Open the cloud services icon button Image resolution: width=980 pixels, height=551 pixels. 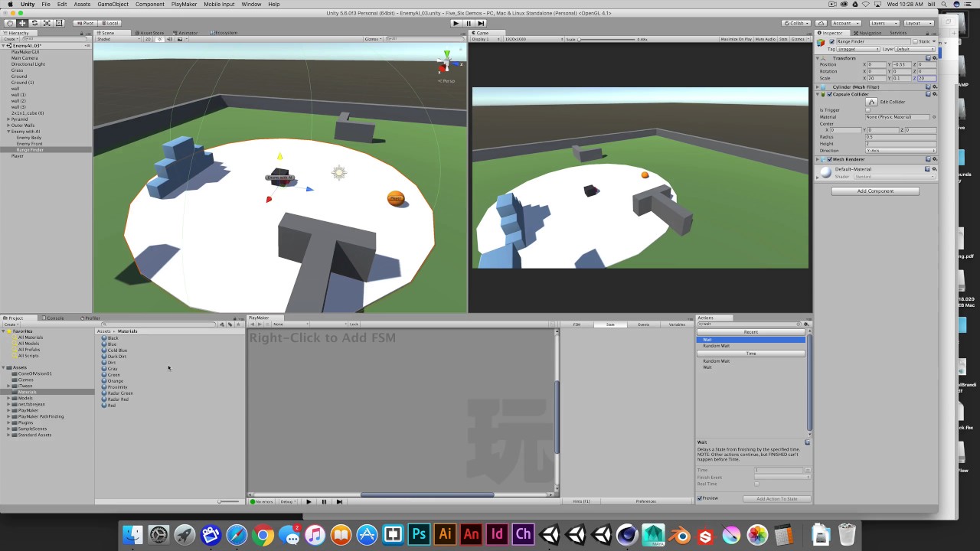(821, 23)
